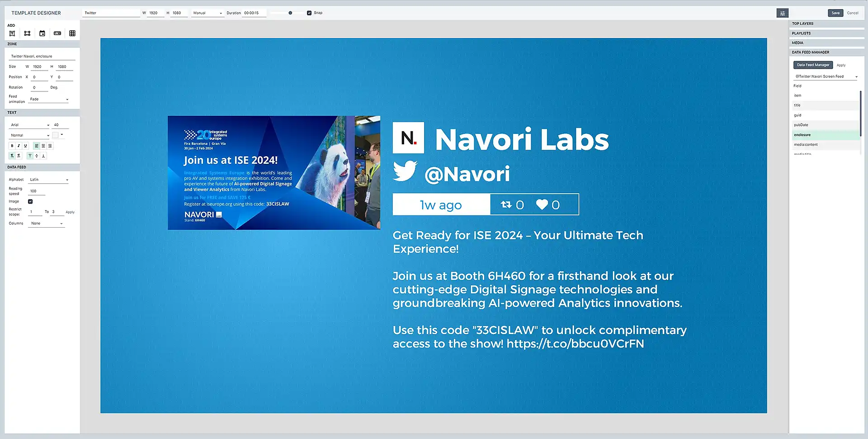Image resolution: width=868 pixels, height=439 pixels.
Task: Open the Columns None dropdown
Action: tap(47, 224)
